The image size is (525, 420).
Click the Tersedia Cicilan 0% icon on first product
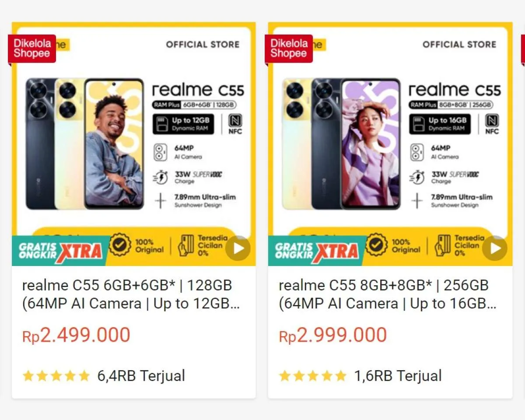[186, 245]
